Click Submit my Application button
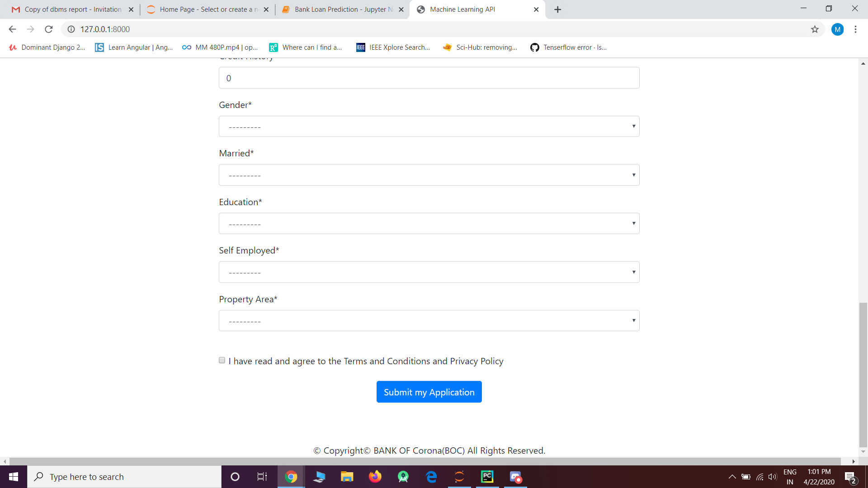This screenshot has height=488, width=868. click(429, 392)
